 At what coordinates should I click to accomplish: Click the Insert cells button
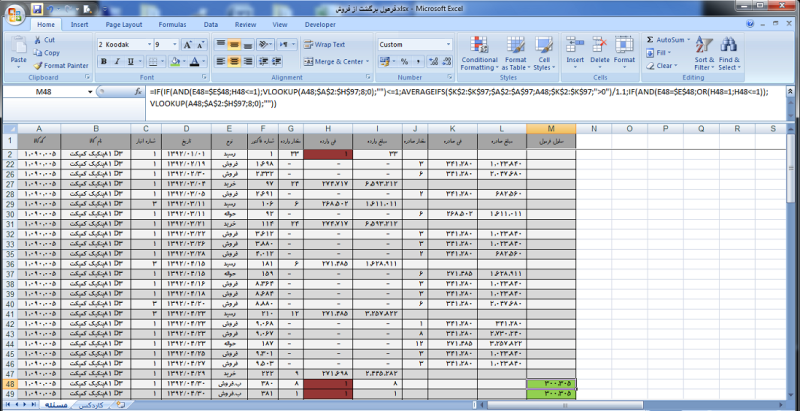[575, 53]
